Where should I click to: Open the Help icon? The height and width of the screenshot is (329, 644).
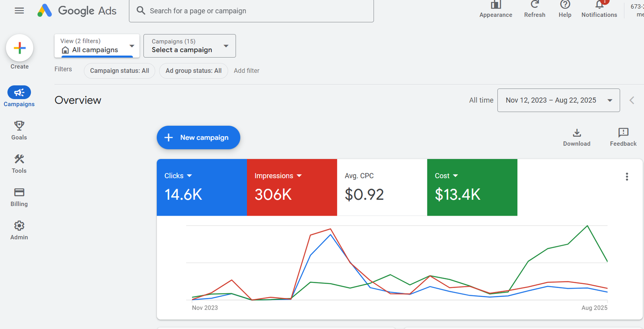[565, 6]
